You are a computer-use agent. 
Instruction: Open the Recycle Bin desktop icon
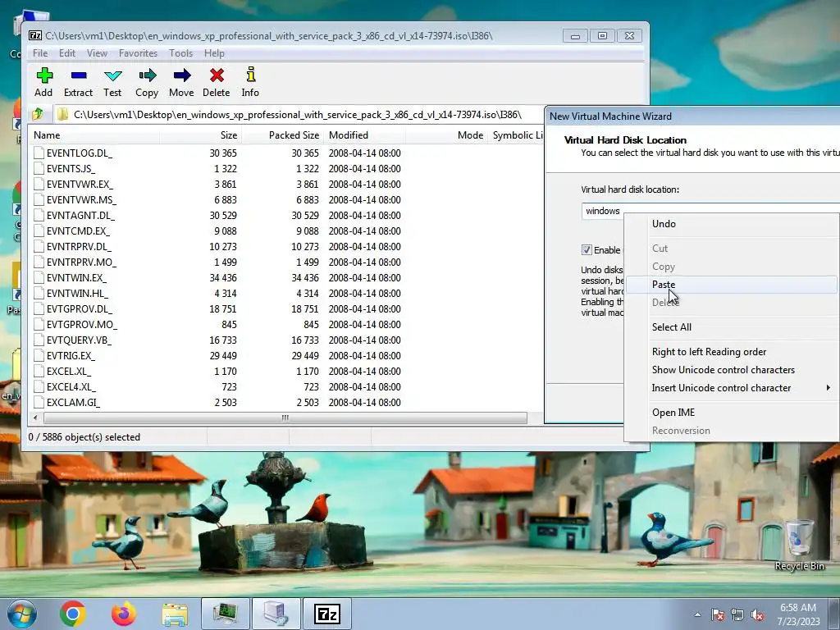coord(799,546)
